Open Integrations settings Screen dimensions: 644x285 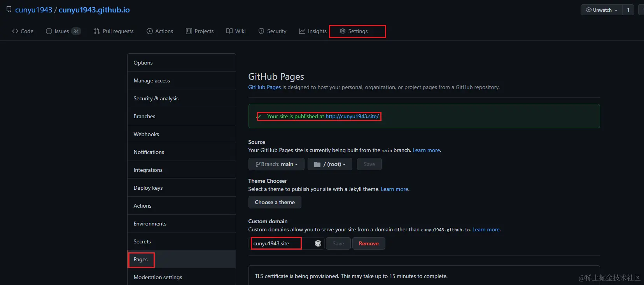click(x=182, y=170)
